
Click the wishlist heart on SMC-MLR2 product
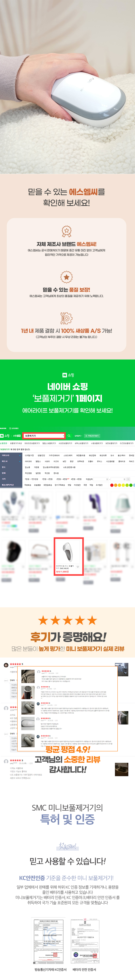click(x=78, y=567)
